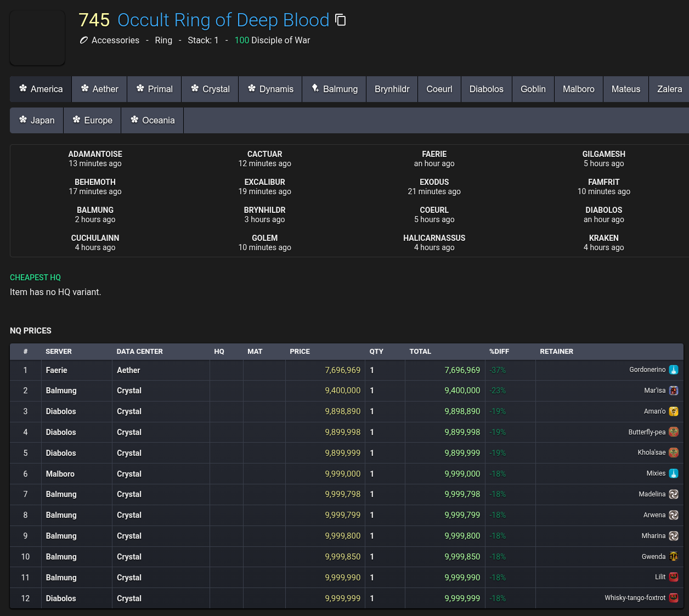Click the CHEAPEST HQ heading
689x616 pixels.
tap(35, 278)
